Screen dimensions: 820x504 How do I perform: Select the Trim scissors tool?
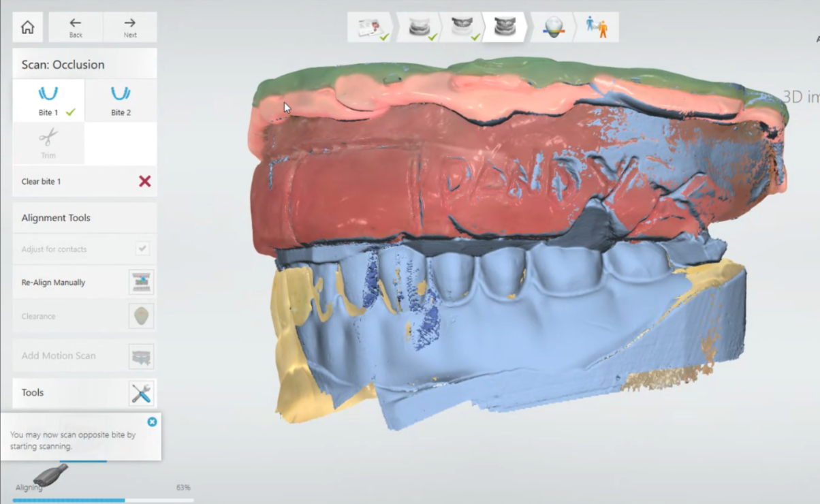48,143
